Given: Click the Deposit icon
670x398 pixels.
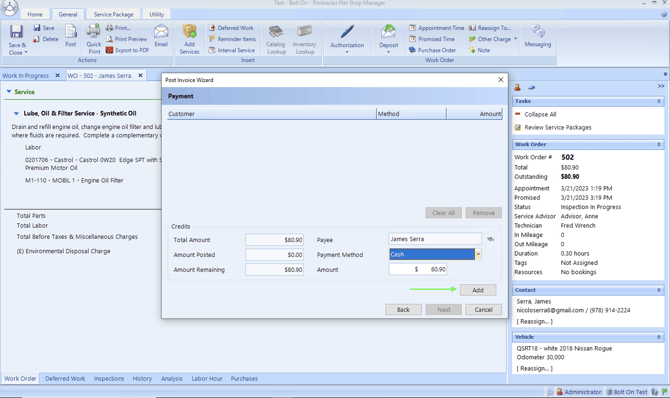Looking at the screenshot, I should [388, 32].
